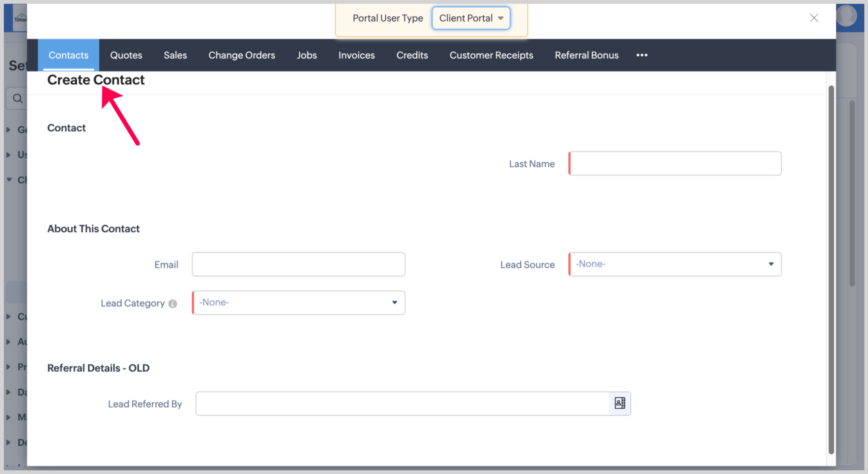Click into the Last Name field

click(x=675, y=164)
